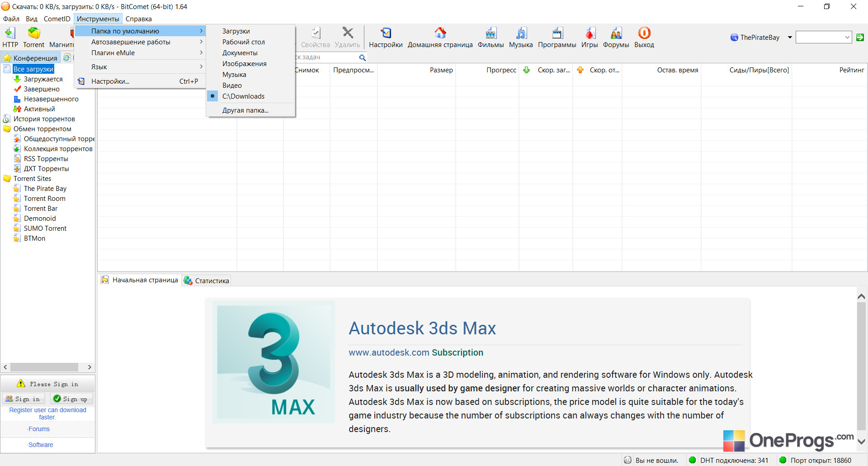The width and height of the screenshot is (868, 466).
Task: Click the sidebar scroll right arrow
Action: [x=90, y=367]
